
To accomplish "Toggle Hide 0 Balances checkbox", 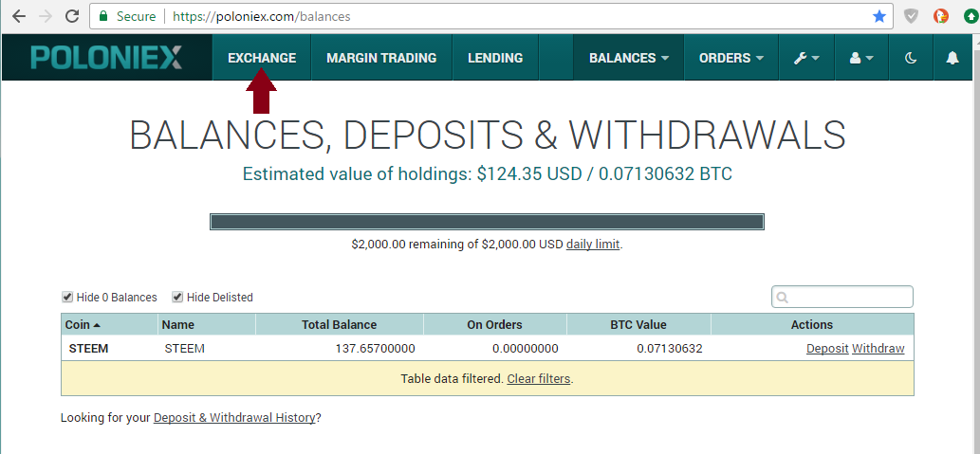I will coord(67,297).
